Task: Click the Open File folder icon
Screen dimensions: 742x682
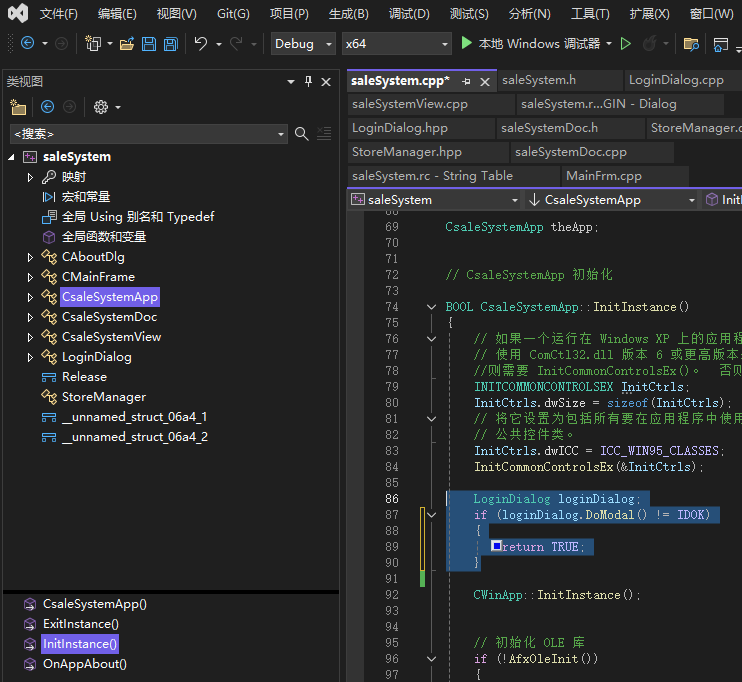Action: point(126,44)
